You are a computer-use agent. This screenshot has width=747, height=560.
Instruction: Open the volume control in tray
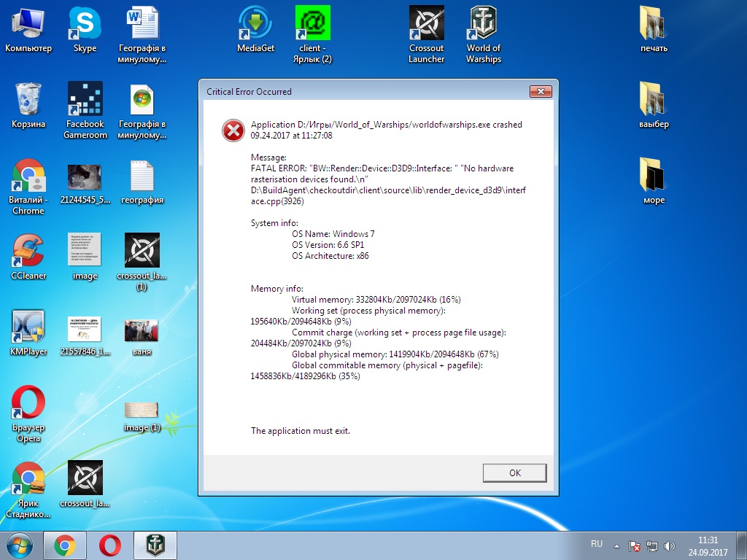click(x=670, y=546)
